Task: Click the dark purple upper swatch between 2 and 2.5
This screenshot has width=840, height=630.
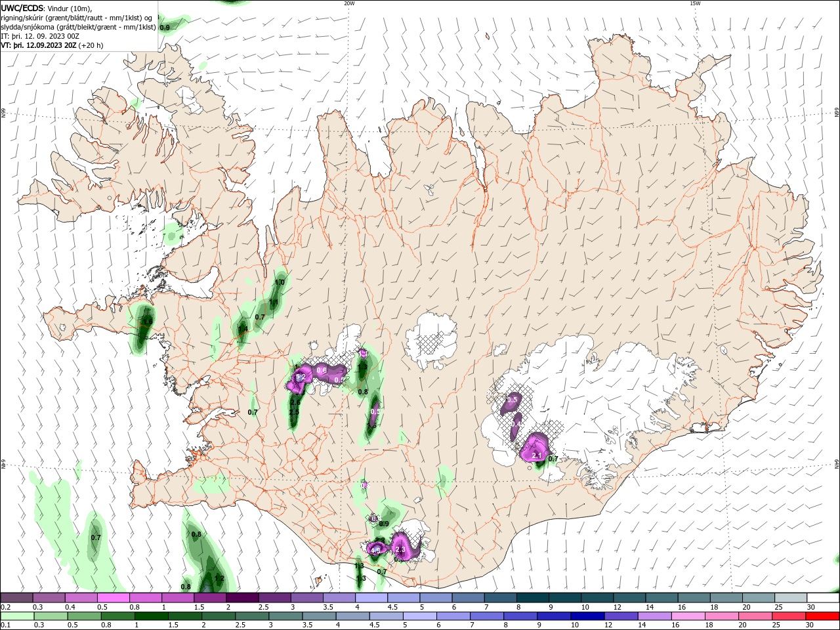Action: pos(243,597)
